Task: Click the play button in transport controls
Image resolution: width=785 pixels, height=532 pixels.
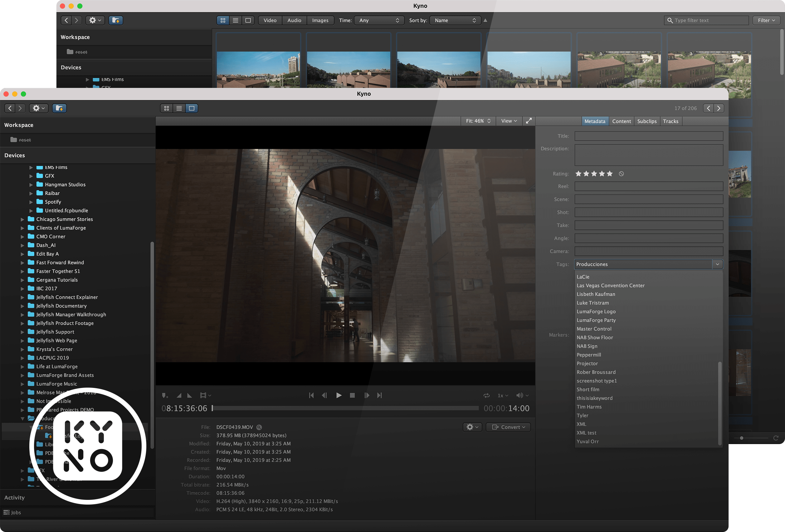Action: [339, 395]
